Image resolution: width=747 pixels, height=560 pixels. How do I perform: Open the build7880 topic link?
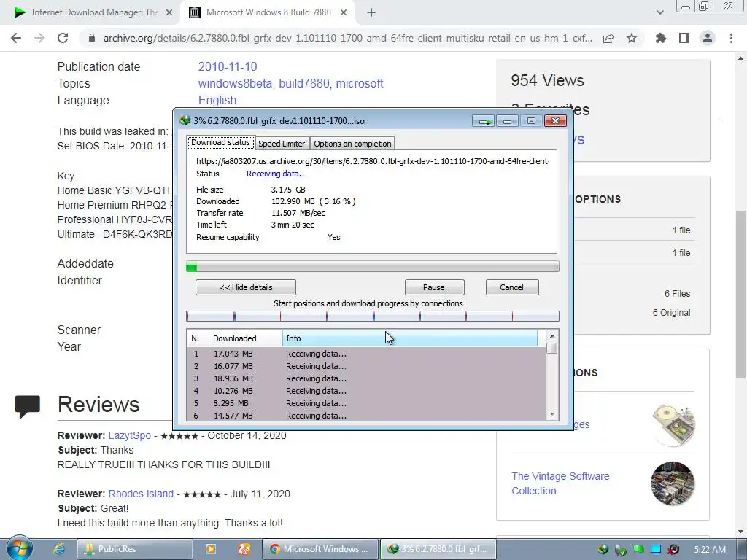pos(304,83)
